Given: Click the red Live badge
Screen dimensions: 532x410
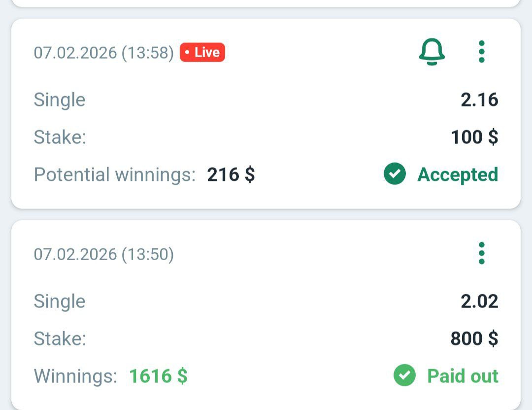Looking at the screenshot, I should (202, 52).
